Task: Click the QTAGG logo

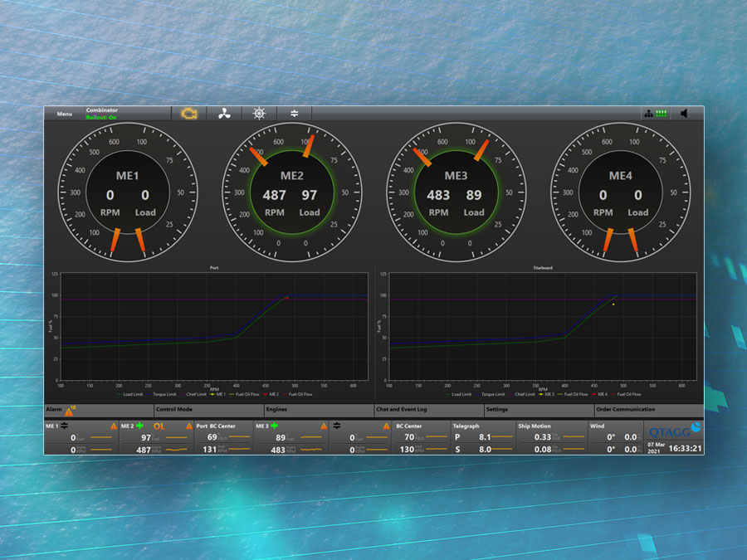Action: [673, 431]
